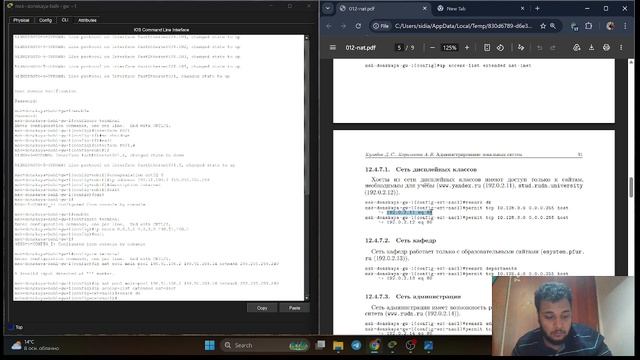Zoom out the PDF with minus icon
Image resolution: width=640 pixels, height=360 pixels.
(x=432, y=48)
